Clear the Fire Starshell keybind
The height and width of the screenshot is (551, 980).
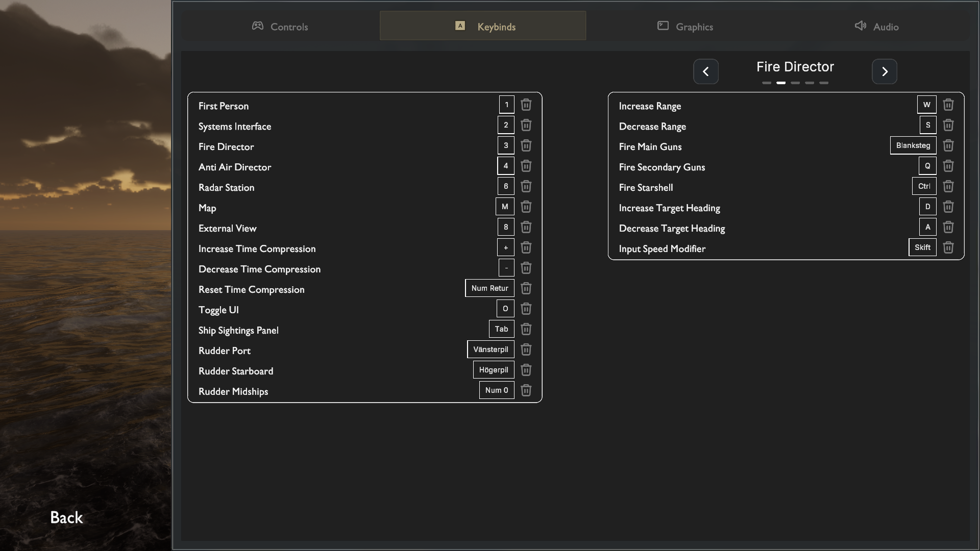coord(948,186)
